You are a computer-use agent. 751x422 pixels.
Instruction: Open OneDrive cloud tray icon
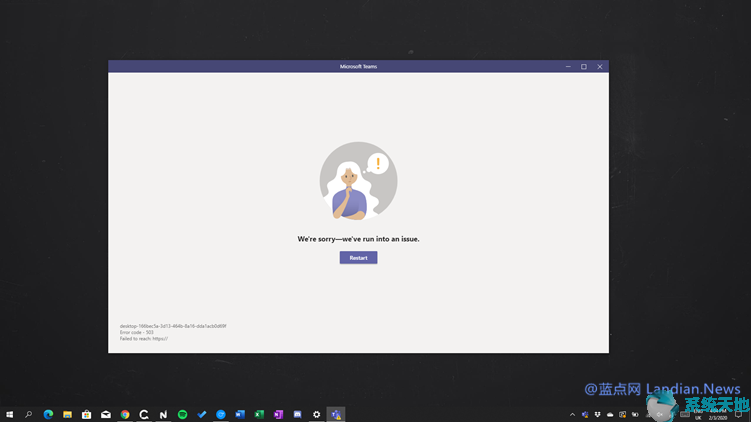click(610, 414)
